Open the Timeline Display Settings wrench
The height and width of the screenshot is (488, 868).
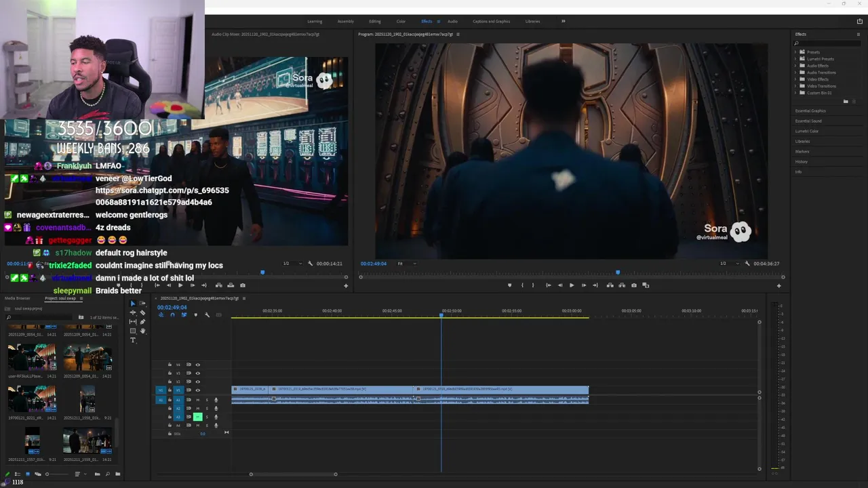tap(207, 314)
